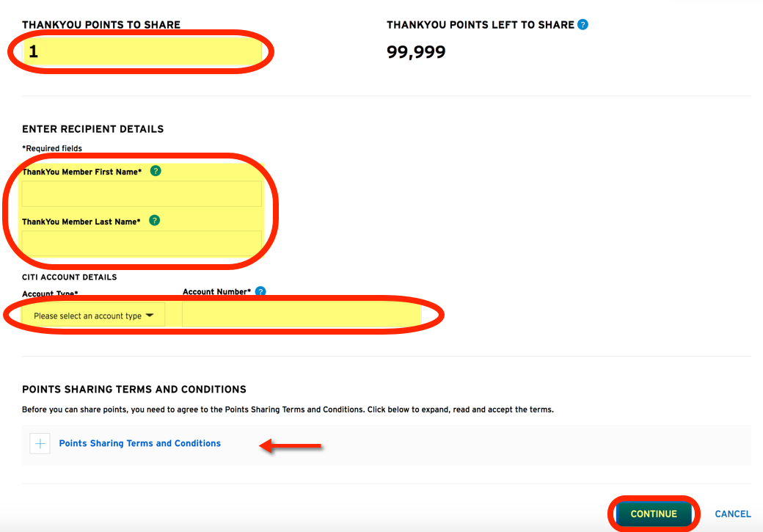Click the 'ThankYou Member Last Name' label

[x=81, y=222]
